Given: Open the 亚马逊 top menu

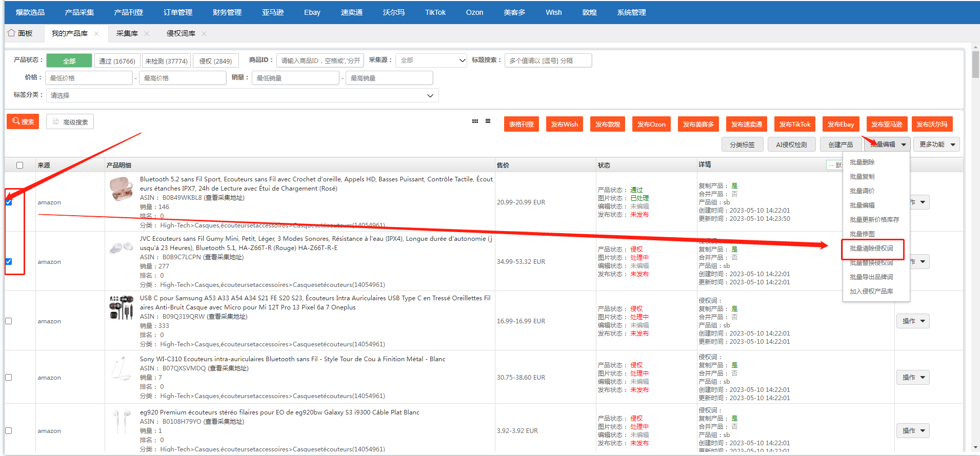Looking at the screenshot, I should coord(272,12).
